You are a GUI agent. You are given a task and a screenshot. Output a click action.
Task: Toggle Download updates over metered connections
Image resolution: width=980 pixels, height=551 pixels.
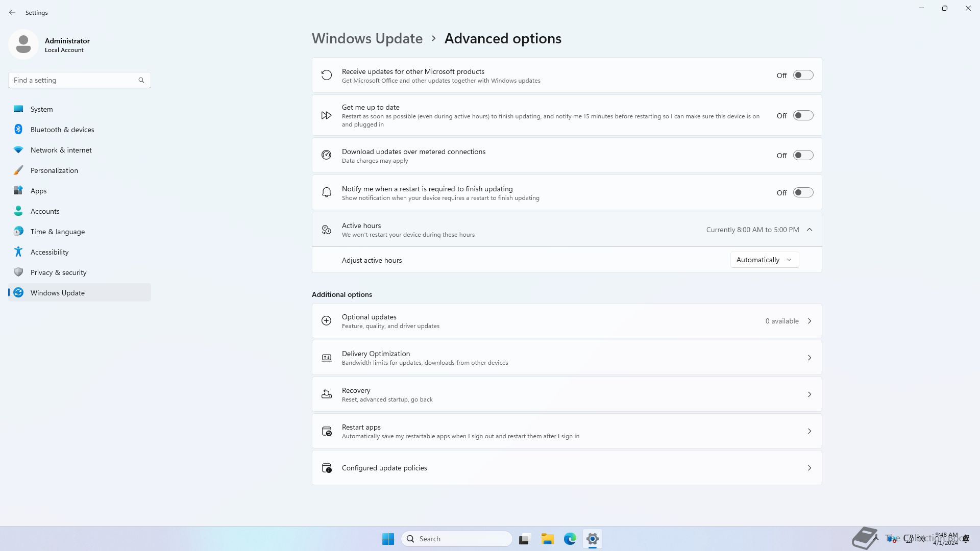pyautogui.click(x=803, y=156)
